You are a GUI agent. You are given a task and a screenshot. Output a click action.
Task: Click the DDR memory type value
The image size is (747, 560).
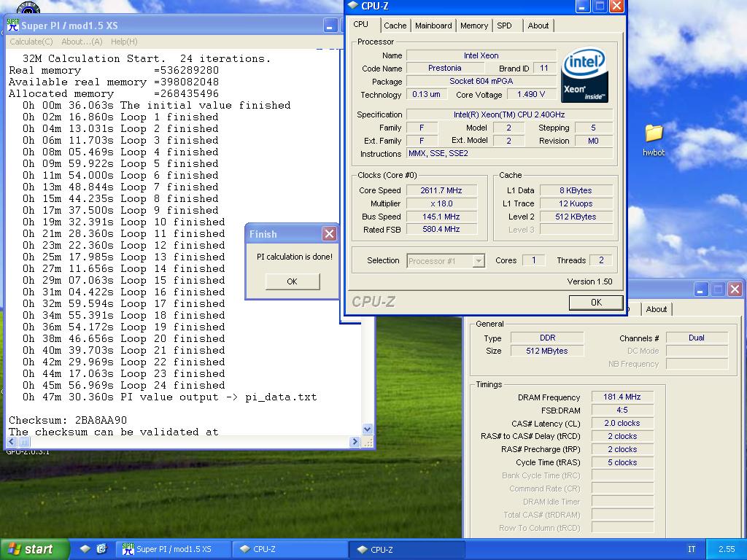[x=547, y=338]
